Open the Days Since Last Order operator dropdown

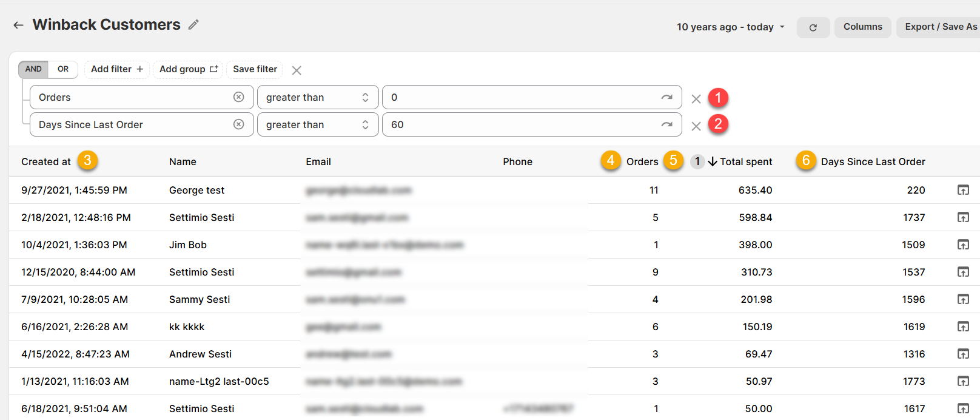(317, 124)
